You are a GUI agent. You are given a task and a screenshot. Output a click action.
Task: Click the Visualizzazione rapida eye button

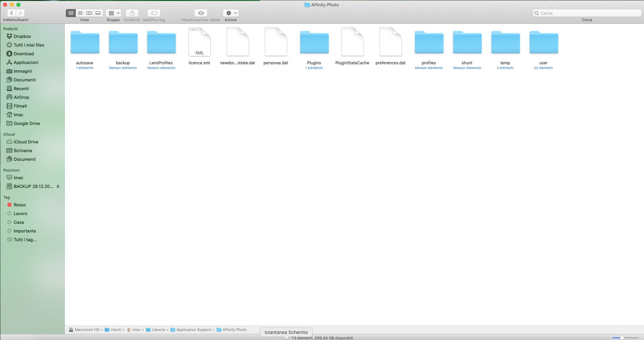[x=201, y=13]
